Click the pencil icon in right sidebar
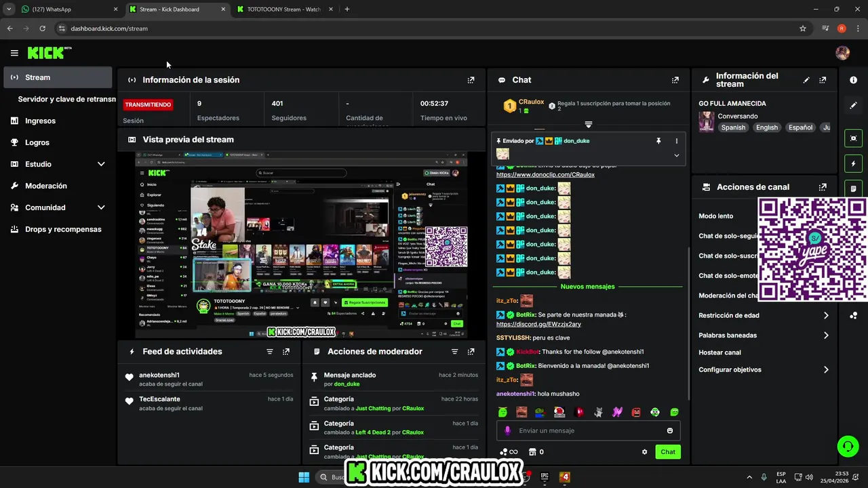This screenshot has height=488, width=868. pyautogui.click(x=853, y=106)
